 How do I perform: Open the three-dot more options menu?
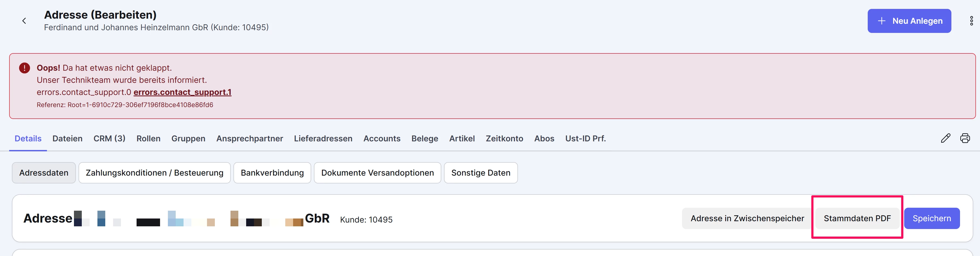(x=971, y=21)
